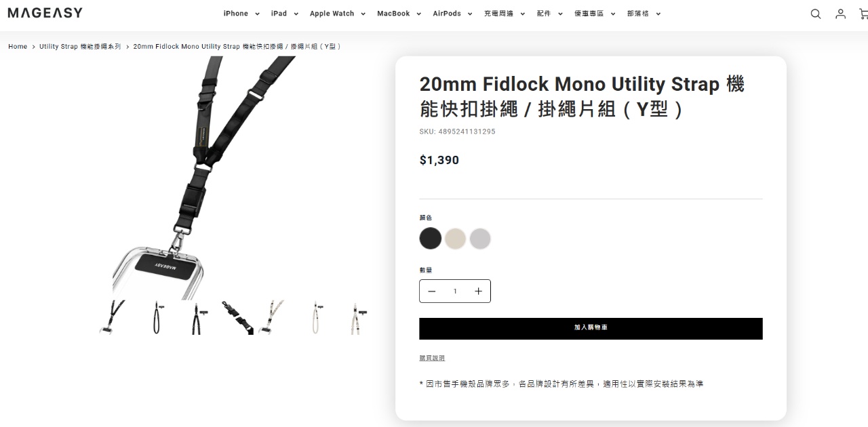Click the quantity input field

(455, 291)
